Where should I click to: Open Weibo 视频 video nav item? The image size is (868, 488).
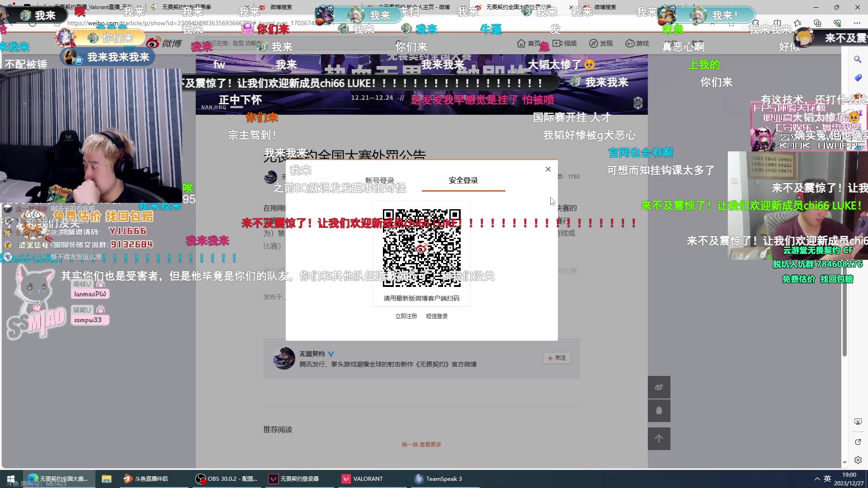tap(565, 43)
